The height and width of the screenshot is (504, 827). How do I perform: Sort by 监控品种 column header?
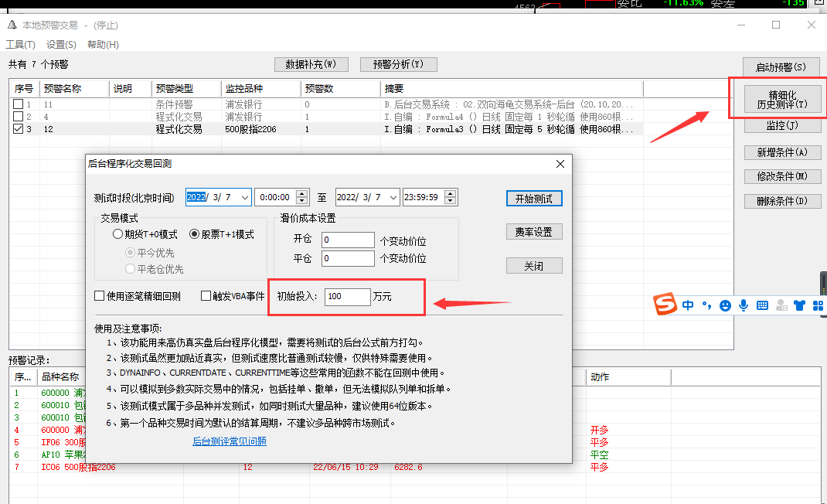click(x=261, y=89)
